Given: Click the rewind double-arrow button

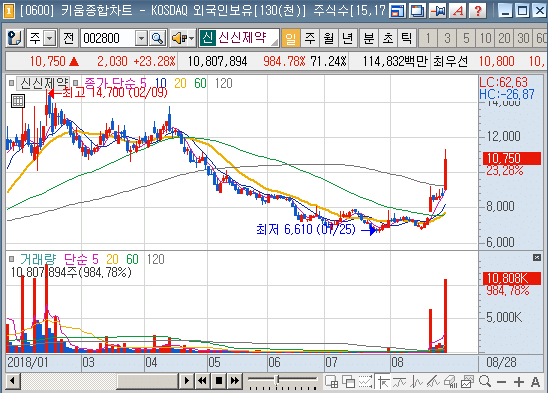Looking at the screenshot, I should (x=202, y=381).
